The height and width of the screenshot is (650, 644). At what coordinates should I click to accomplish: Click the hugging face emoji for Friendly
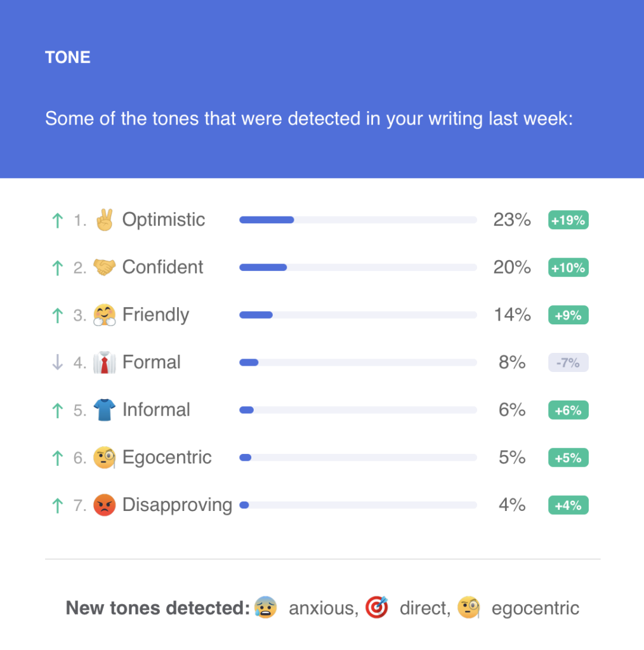105,315
